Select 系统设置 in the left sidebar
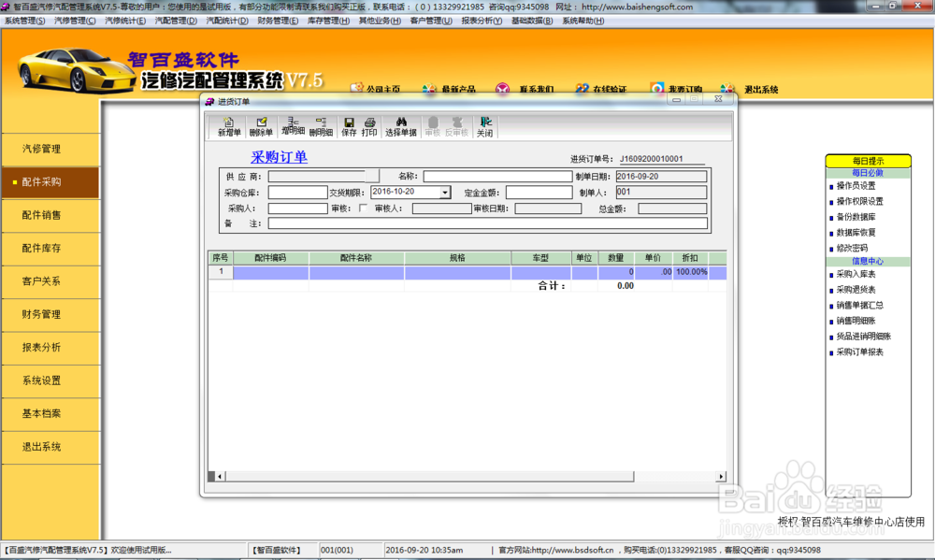The image size is (935, 560). (50, 381)
